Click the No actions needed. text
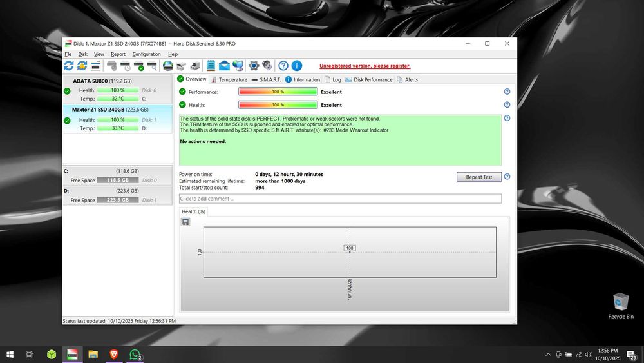 tap(203, 141)
